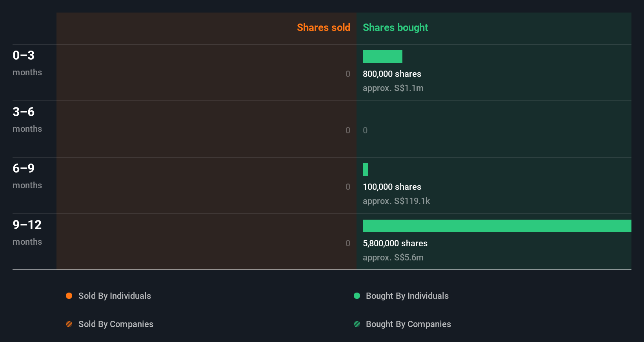Image resolution: width=644 pixels, height=342 pixels.
Task: Click the 6–9 months row label
Action: 27,176
